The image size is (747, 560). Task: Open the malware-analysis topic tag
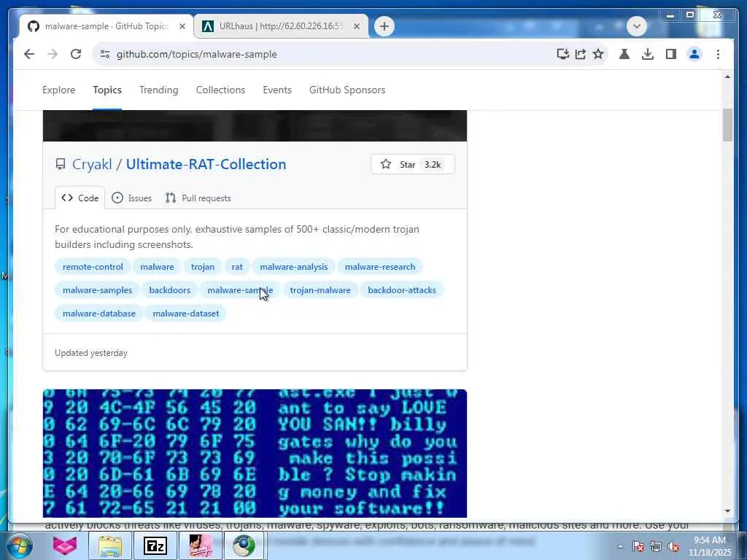pos(293,267)
